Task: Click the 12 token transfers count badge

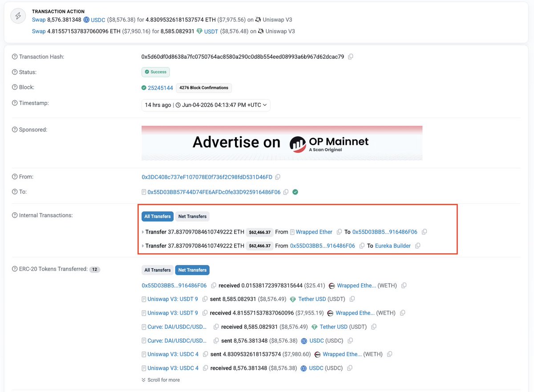Action: (95, 270)
